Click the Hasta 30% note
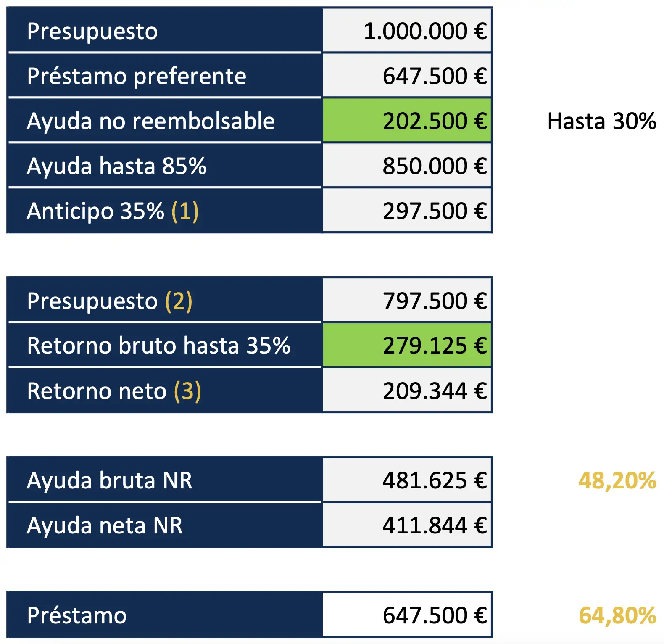This screenshot has height=644, width=664. (x=601, y=121)
